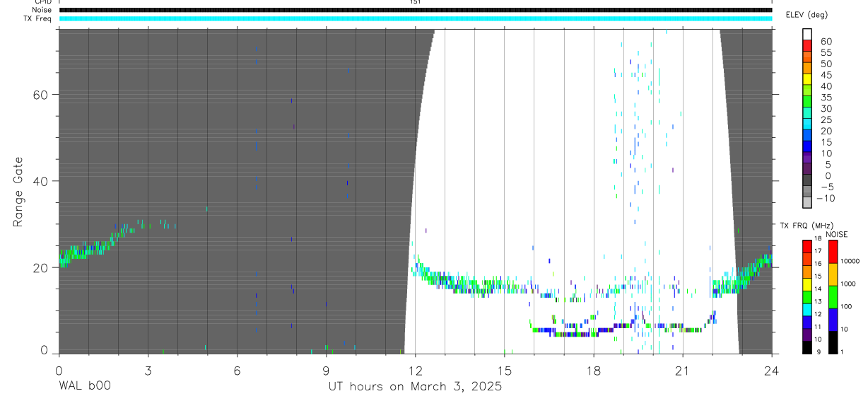Click the hour 24 tick label on time axis

771,370
